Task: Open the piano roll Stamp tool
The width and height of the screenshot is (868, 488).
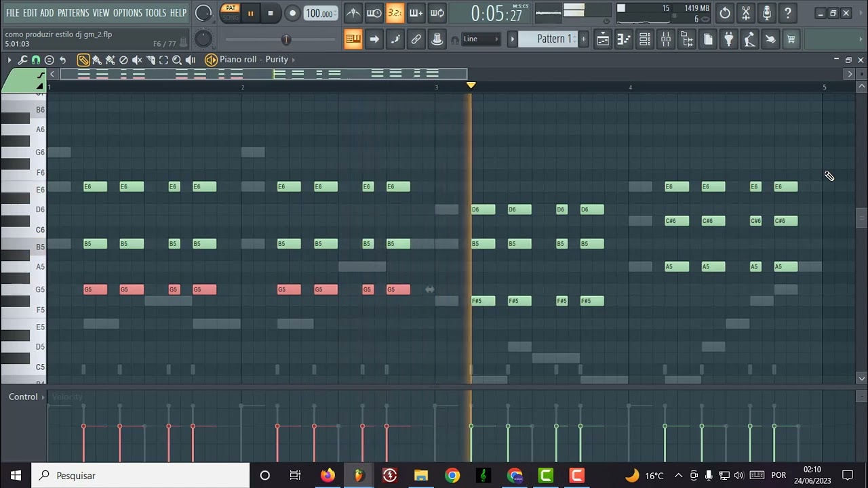Action: [49, 60]
